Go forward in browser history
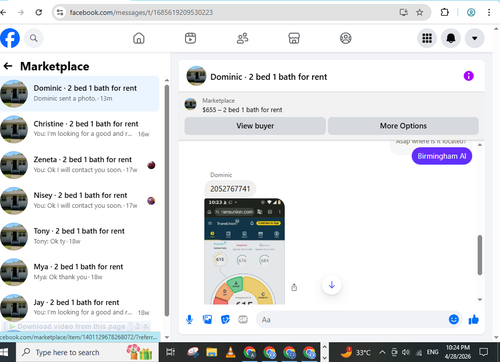The width and height of the screenshot is (500, 362). (x=21, y=12)
